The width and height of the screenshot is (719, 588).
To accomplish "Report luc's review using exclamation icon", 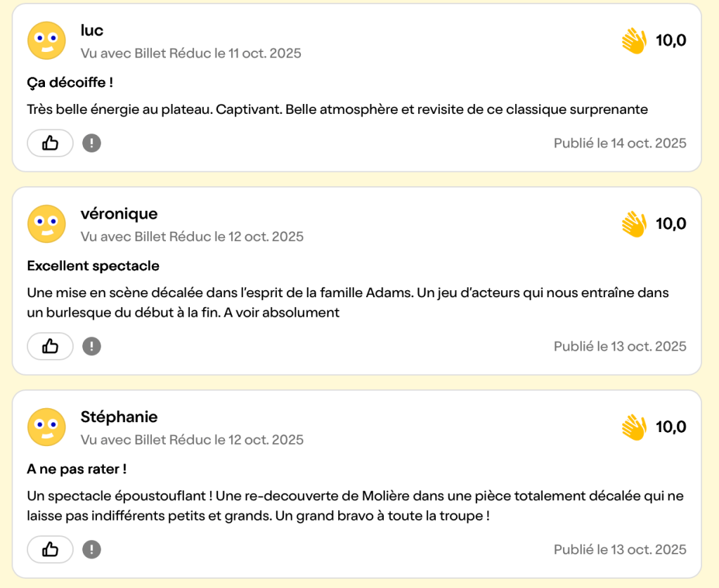I will (x=91, y=143).
